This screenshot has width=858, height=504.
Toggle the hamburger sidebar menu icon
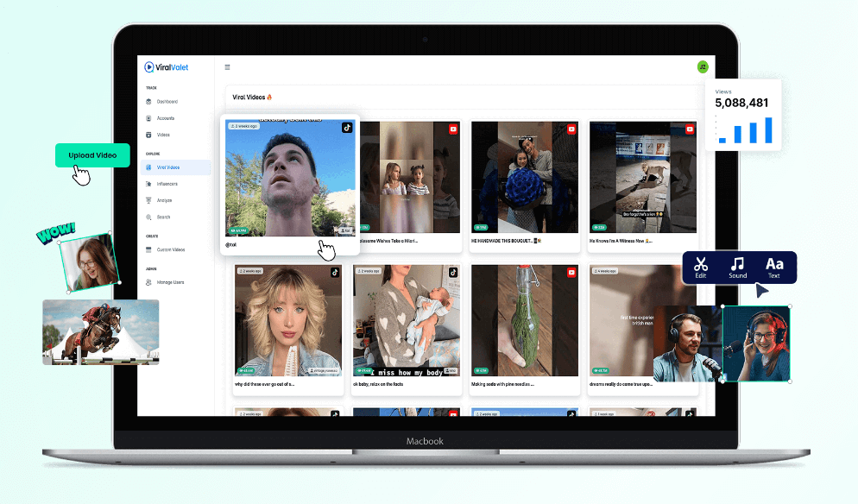point(227,67)
